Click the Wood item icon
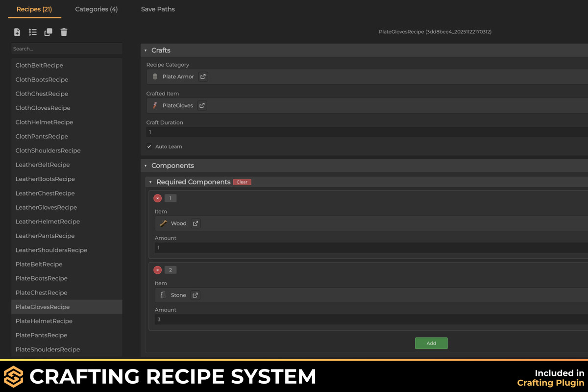The height and width of the screenshot is (392, 588). pyautogui.click(x=163, y=223)
